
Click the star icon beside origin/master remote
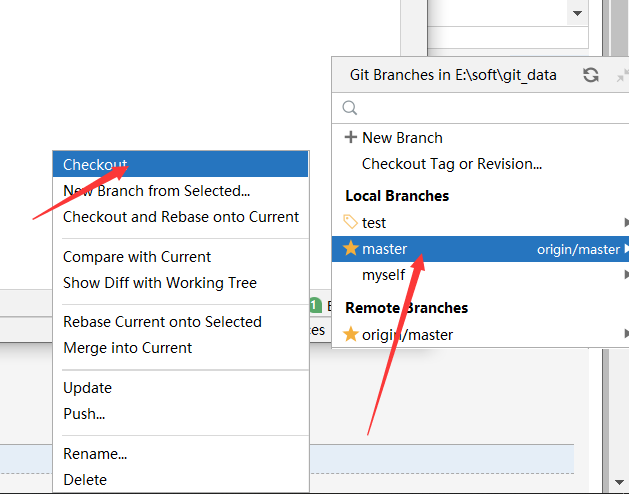click(350, 334)
